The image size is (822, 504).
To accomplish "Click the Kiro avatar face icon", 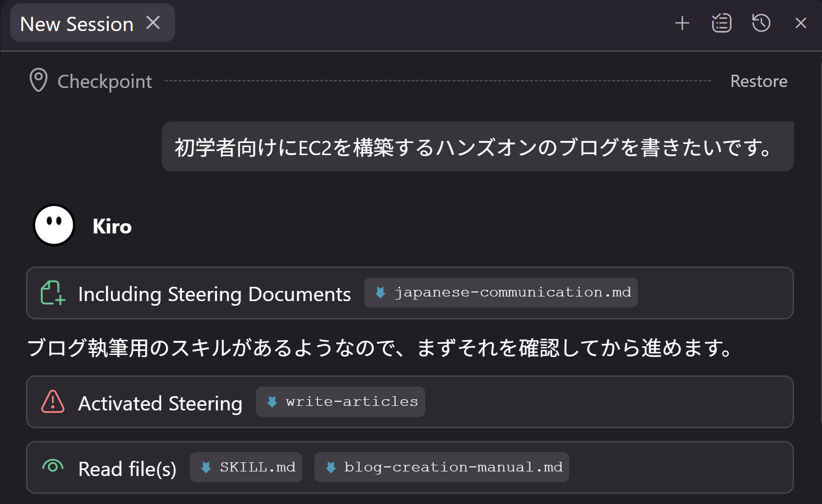I will point(53,224).
